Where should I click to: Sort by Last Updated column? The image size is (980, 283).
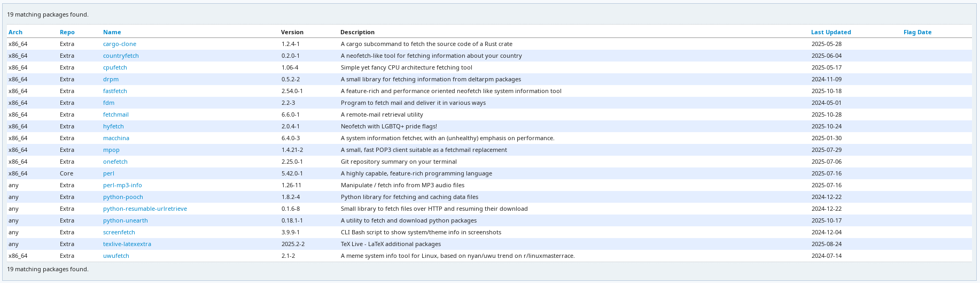coord(831,32)
